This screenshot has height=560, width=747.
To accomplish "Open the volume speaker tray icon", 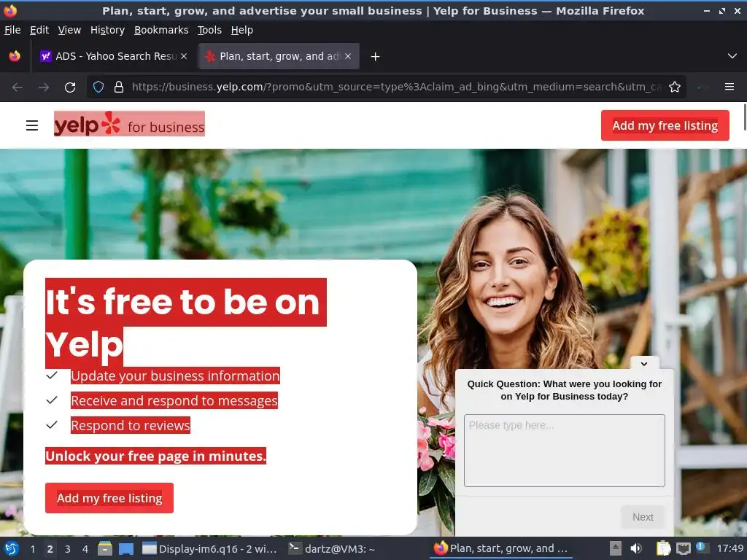I will click(x=636, y=548).
